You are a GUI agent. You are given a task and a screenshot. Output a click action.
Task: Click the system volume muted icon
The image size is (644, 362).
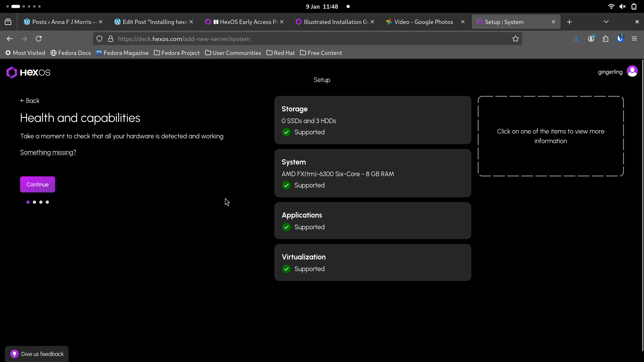[622, 6]
